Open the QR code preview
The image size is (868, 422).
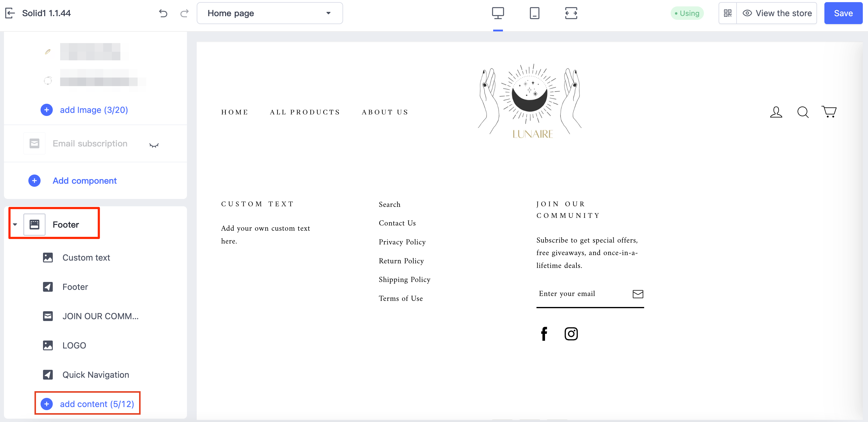click(x=727, y=13)
